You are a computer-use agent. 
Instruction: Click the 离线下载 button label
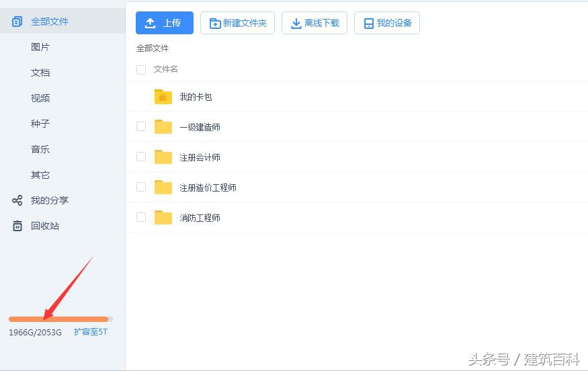click(322, 24)
